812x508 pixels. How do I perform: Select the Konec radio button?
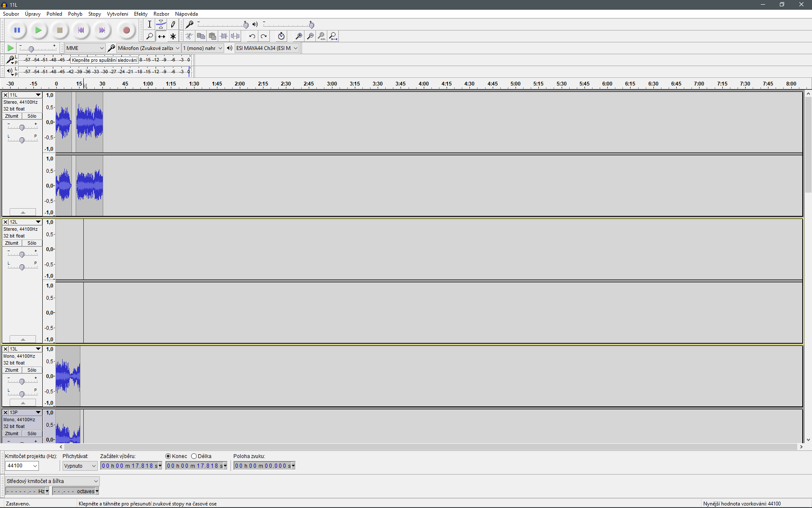pos(168,456)
